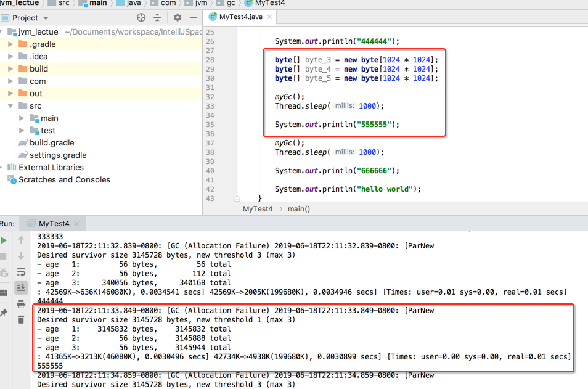Select settings.gradle file
Screen dimensions: 588x389
pos(58,155)
